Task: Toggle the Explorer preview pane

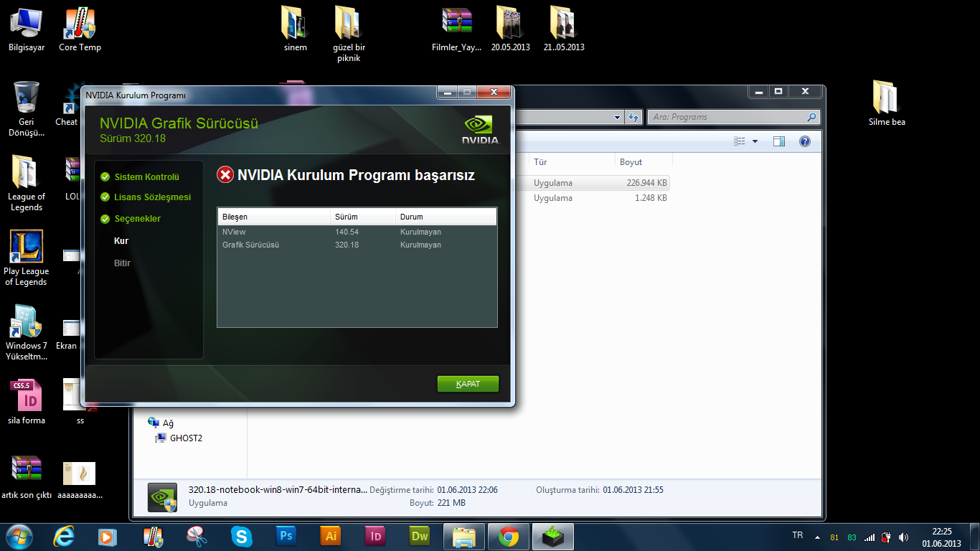Action: pyautogui.click(x=779, y=141)
